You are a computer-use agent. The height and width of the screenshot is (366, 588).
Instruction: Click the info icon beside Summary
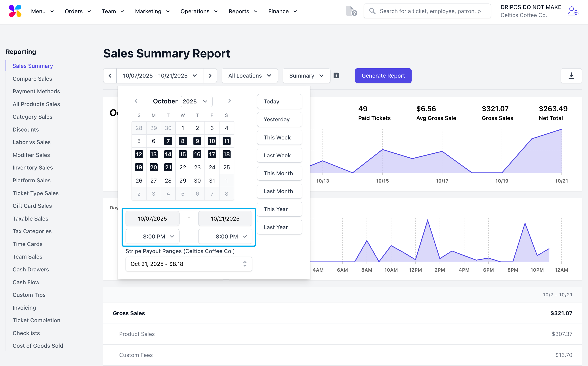336,76
